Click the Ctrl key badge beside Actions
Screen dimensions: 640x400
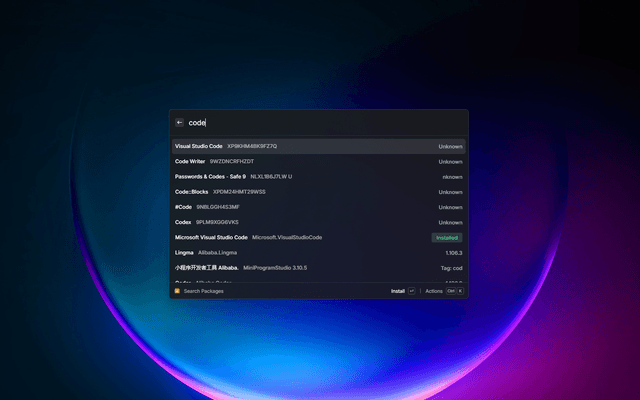[450, 291]
